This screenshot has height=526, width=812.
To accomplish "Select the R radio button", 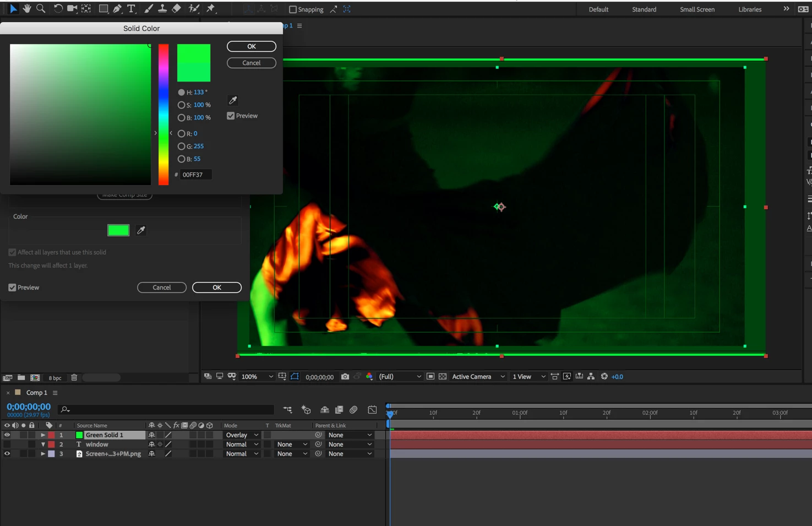I will pyautogui.click(x=181, y=133).
